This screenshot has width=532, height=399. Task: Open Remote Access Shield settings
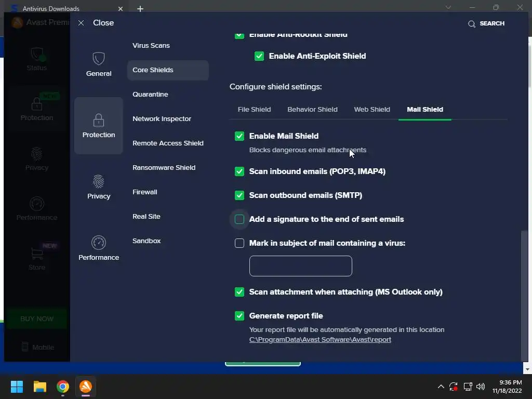tap(168, 143)
